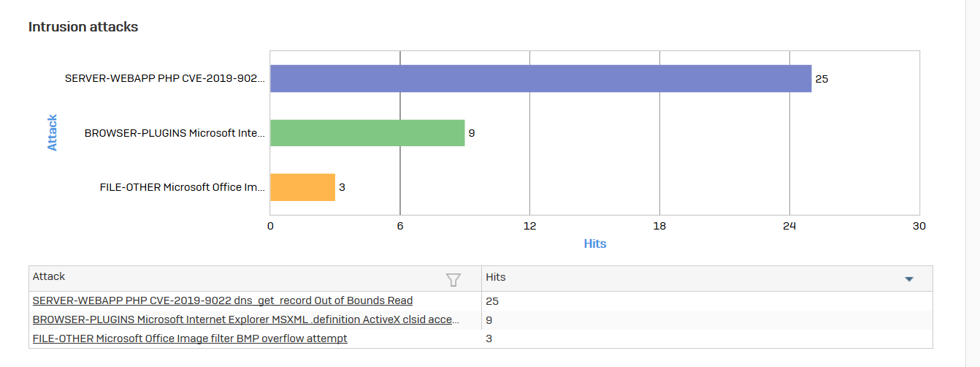Click the Attack column filter icon
Viewport: 980px width, 367px height.
[x=453, y=279]
